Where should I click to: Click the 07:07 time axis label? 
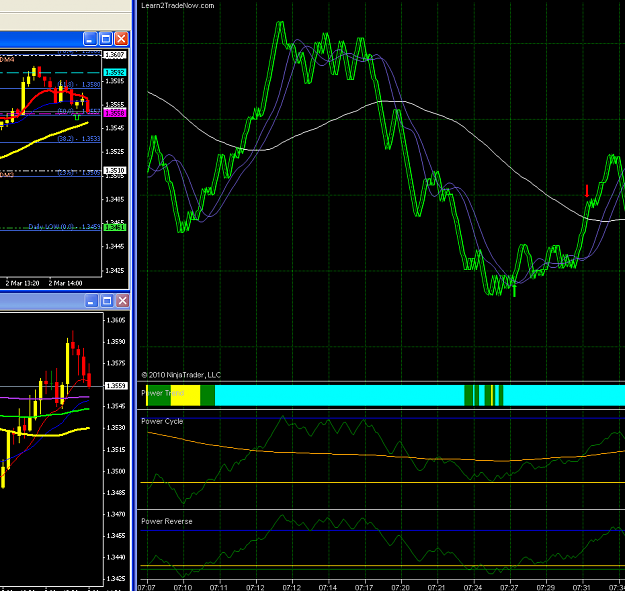pos(147,587)
